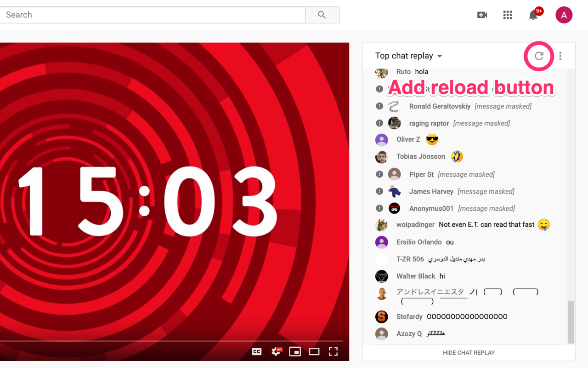Click Ronald Geraltovskiy's avatar

[394, 106]
